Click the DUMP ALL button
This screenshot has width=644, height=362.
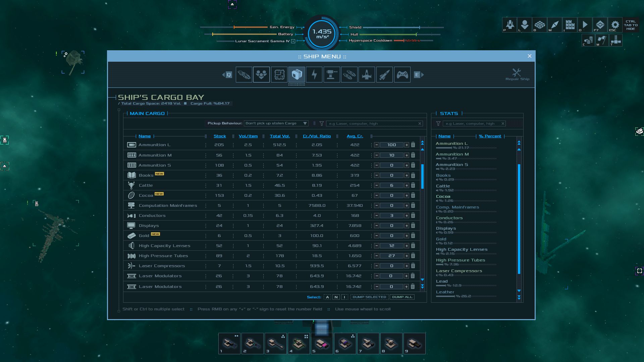pos(402,297)
